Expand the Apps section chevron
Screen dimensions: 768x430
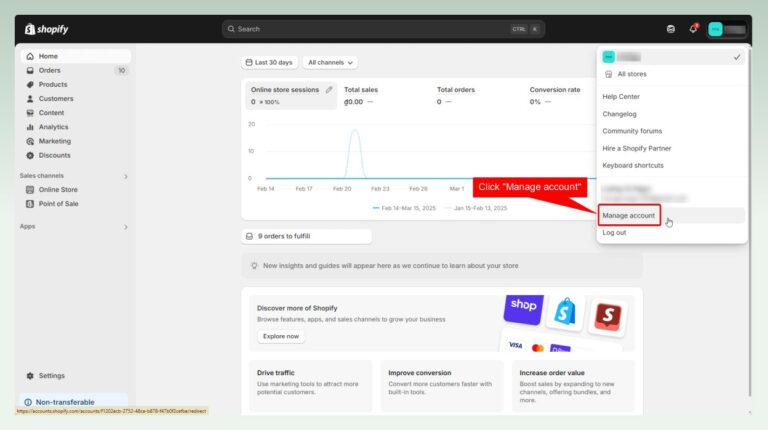(126, 227)
